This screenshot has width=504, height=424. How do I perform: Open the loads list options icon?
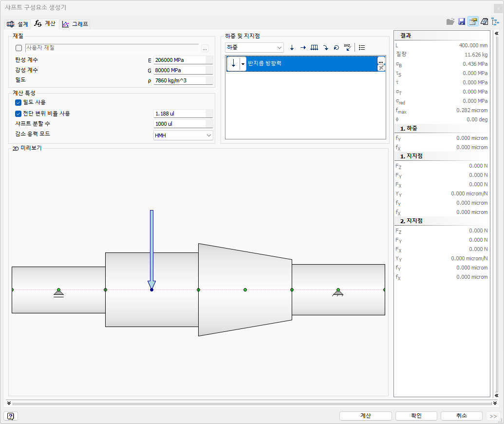pyautogui.click(x=362, y=48)
